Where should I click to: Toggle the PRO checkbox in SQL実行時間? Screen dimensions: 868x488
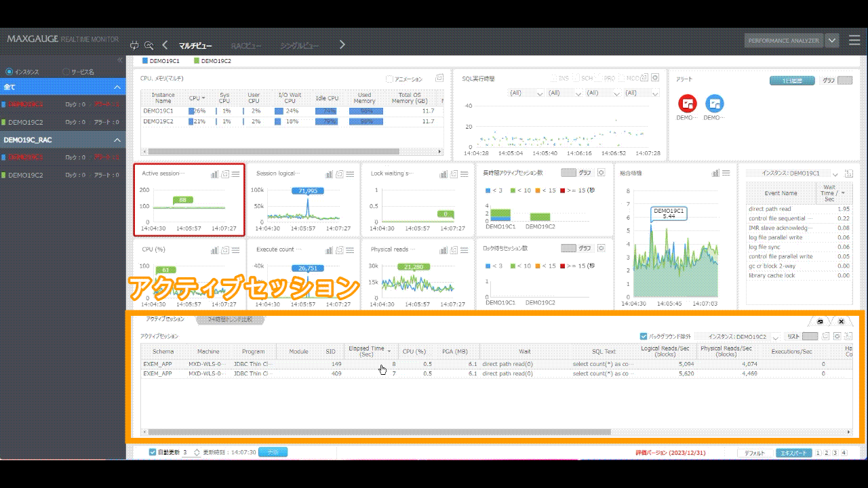(x=599, y=79)
